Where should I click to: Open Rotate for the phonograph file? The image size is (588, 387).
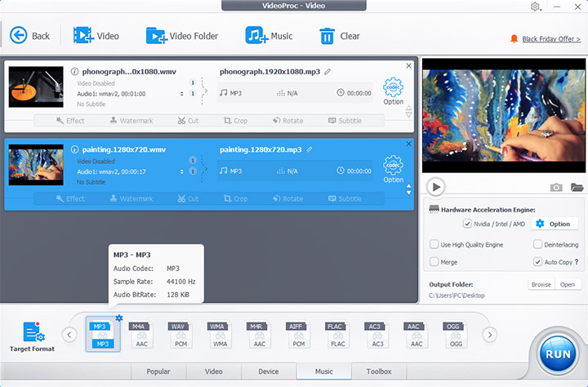[x=288, y=120]
